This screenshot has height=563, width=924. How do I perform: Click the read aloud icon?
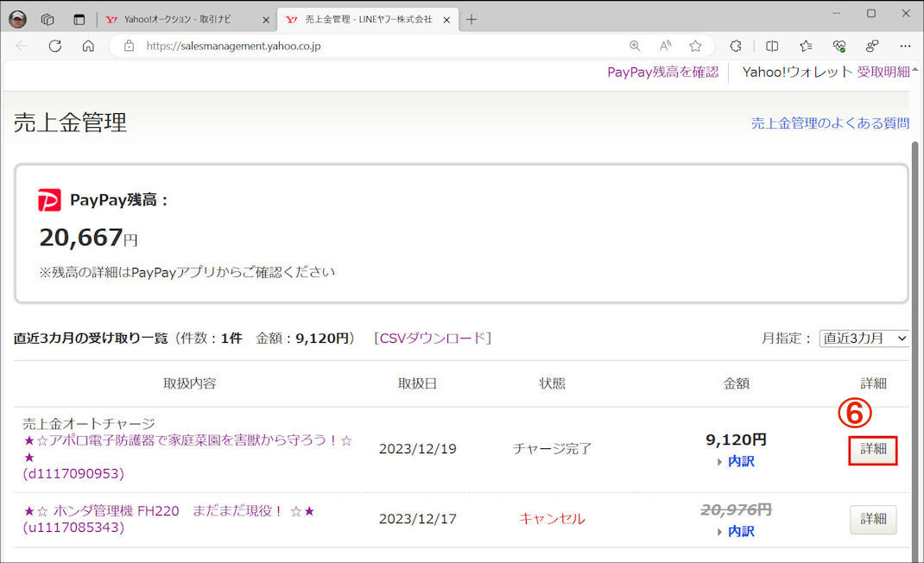click(x=665, y=46)
